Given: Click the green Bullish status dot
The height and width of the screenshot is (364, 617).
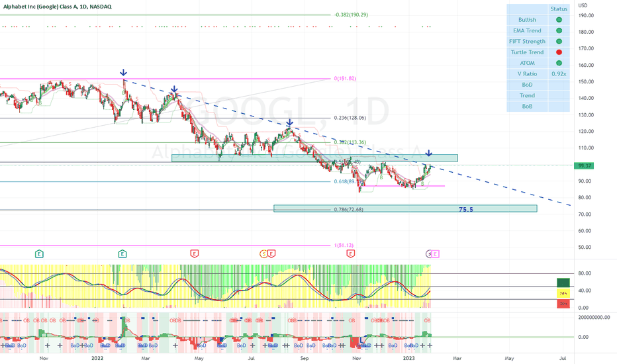Looking at the screenshot, I should point(559,20).
